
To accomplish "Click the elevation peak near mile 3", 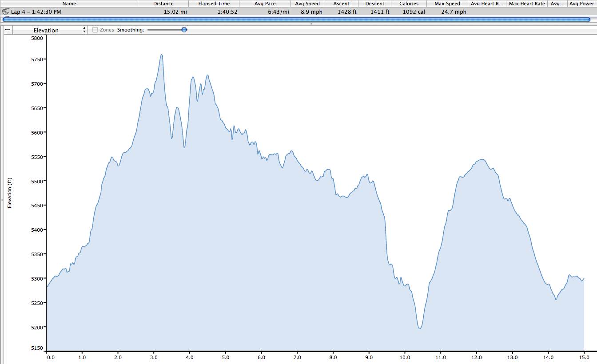I will (161, 55).
